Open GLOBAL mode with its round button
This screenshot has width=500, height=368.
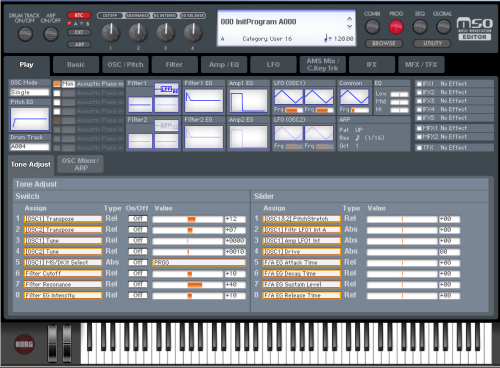coord(444,27)
